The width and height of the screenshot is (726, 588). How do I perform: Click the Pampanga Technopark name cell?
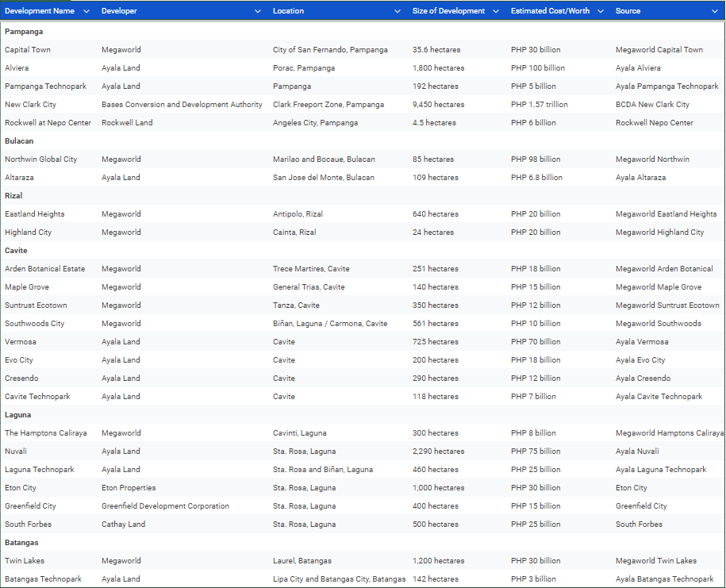tap(45, 86)
